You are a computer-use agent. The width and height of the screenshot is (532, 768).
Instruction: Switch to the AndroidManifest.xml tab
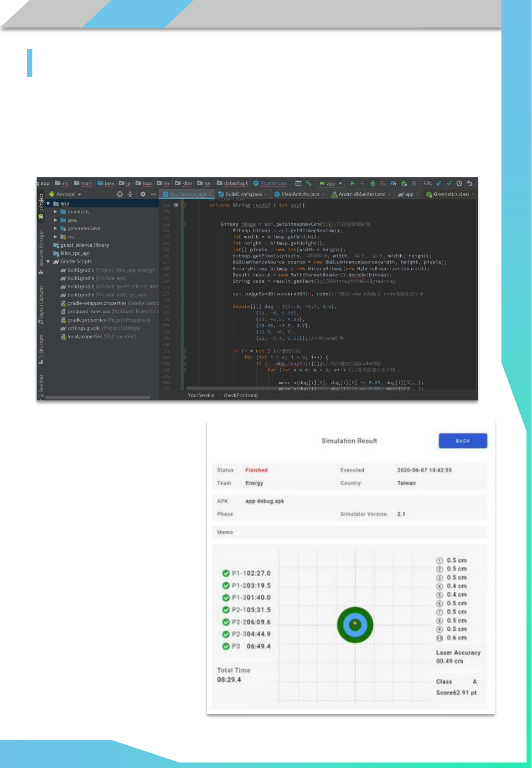pos(362,194)
